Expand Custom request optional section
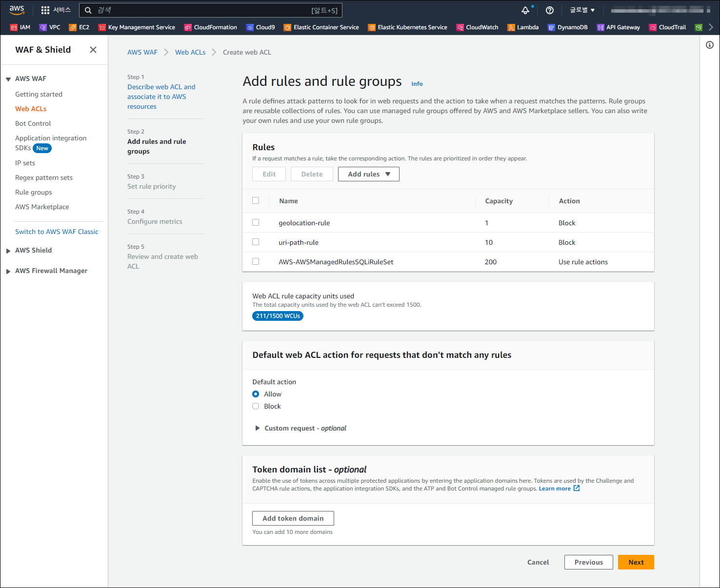720x588 pixels. (x=300, y=428)
